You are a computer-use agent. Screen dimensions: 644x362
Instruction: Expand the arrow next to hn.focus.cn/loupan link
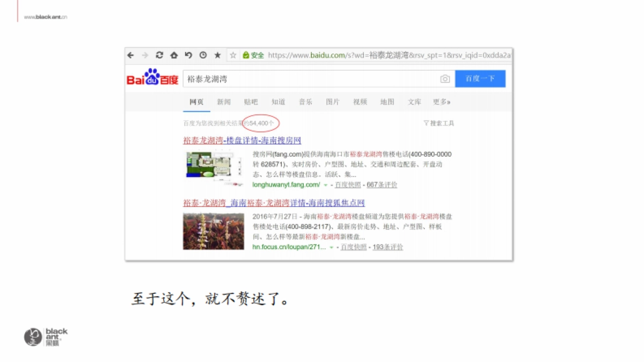pos(332,247)
